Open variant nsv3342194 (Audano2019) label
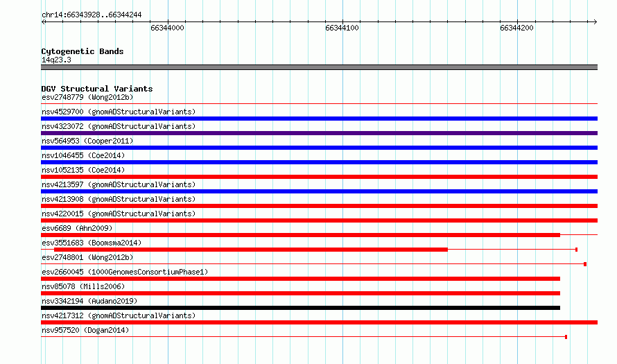Screen dimensions: 617x364 coord(89,301)
